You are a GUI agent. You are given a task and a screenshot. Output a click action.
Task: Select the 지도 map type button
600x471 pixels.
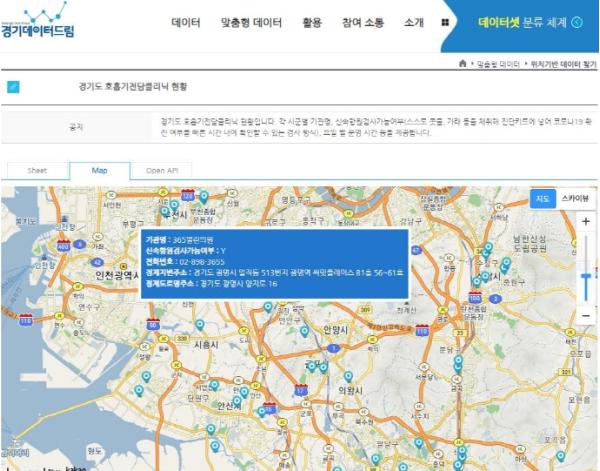click(x=543, y=198)
